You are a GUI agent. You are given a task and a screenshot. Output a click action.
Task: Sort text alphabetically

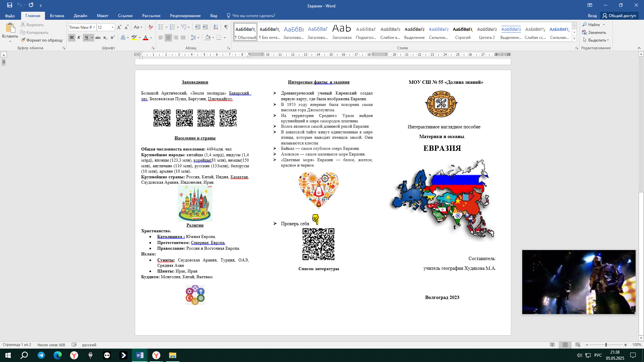pyautogui.click(x=216, y=27)
